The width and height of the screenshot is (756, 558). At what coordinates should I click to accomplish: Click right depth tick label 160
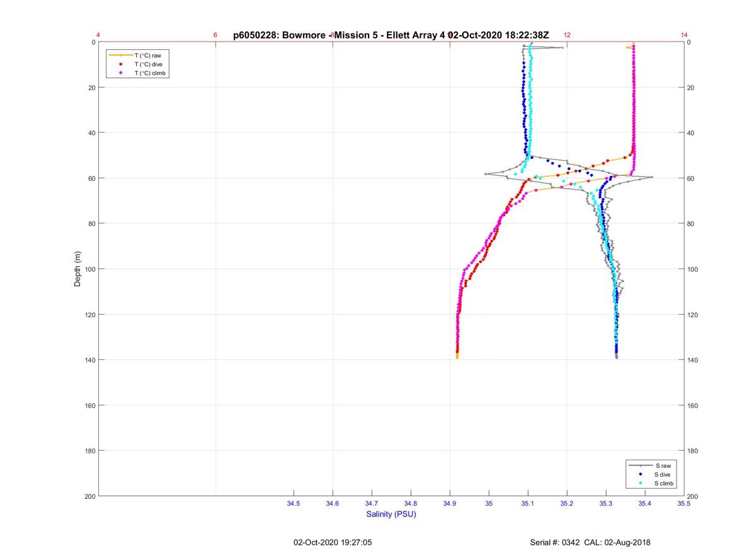[x=693, y=405]
